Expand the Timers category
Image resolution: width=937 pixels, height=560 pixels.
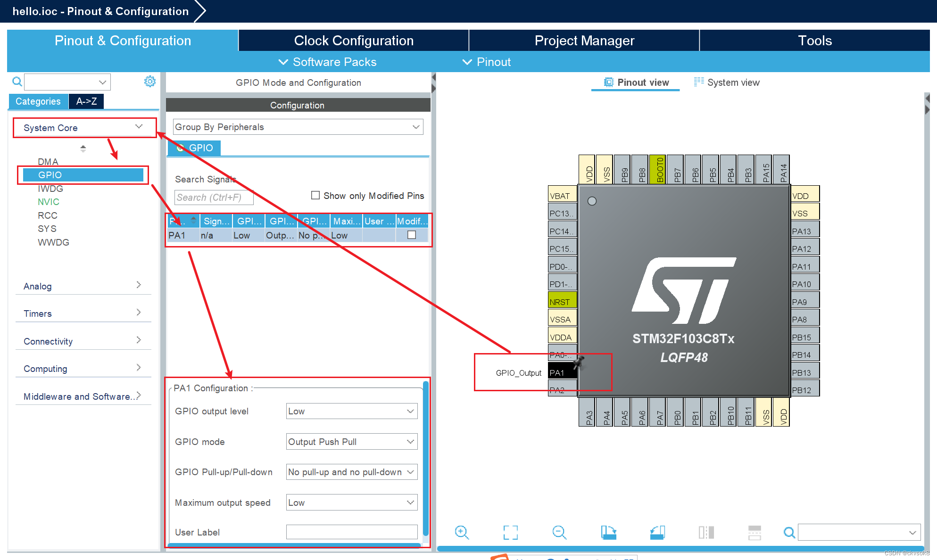(x=83, y=313)
